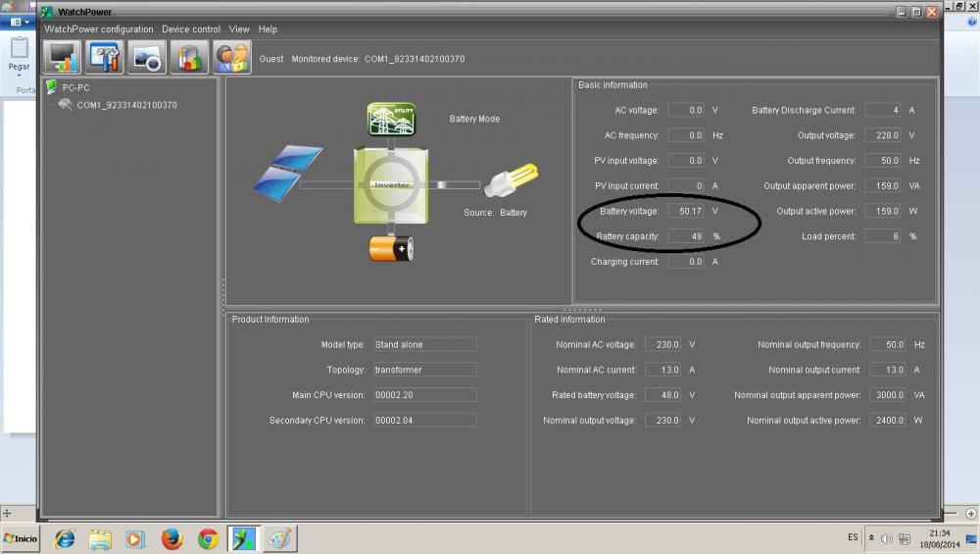Open the parameter settings tools icon
The width and height of the screenshot is (980, 554).
pos(105,58)
